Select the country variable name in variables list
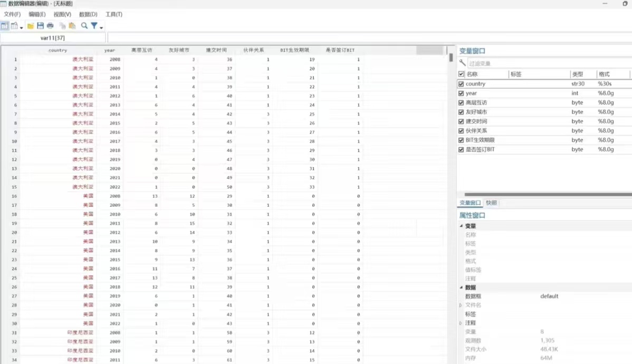 [476, 84]
